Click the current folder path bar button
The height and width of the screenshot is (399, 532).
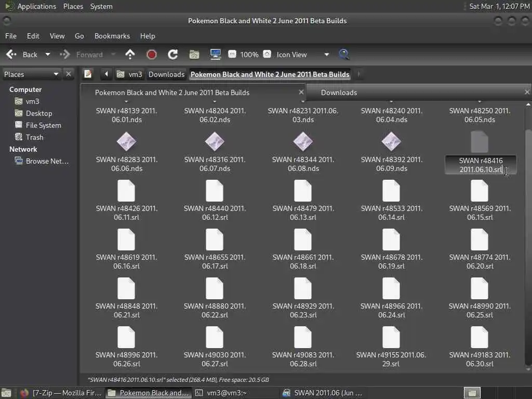pyautogui.click(x=270, y=74)
